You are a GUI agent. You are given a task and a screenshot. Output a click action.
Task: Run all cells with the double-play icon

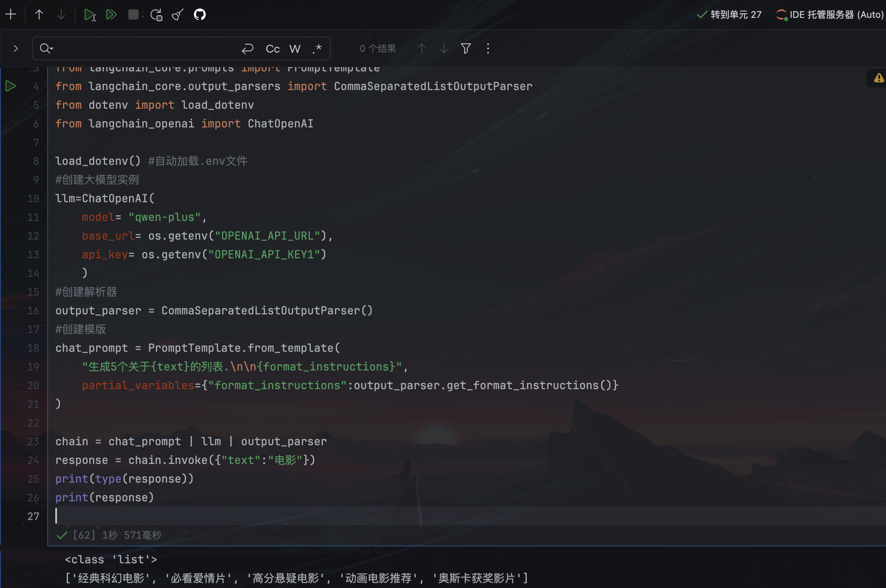pos(111,14)
